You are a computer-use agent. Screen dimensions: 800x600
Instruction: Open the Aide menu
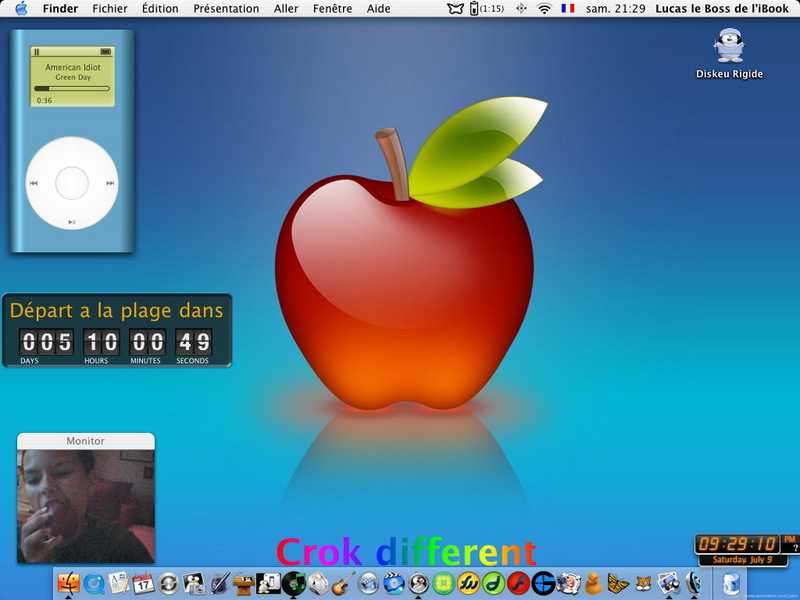point(379,9)
